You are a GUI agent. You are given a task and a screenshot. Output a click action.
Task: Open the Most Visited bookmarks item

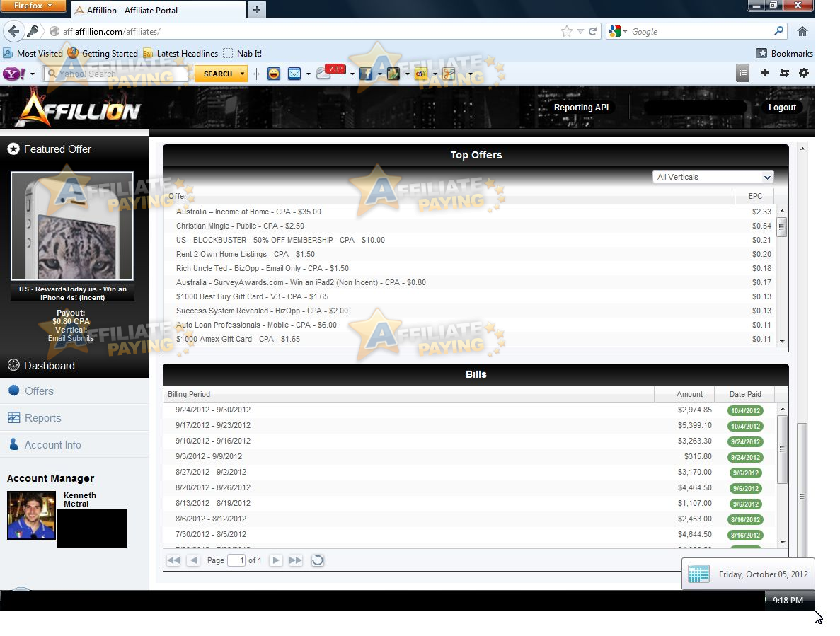[x=33, y=53]
